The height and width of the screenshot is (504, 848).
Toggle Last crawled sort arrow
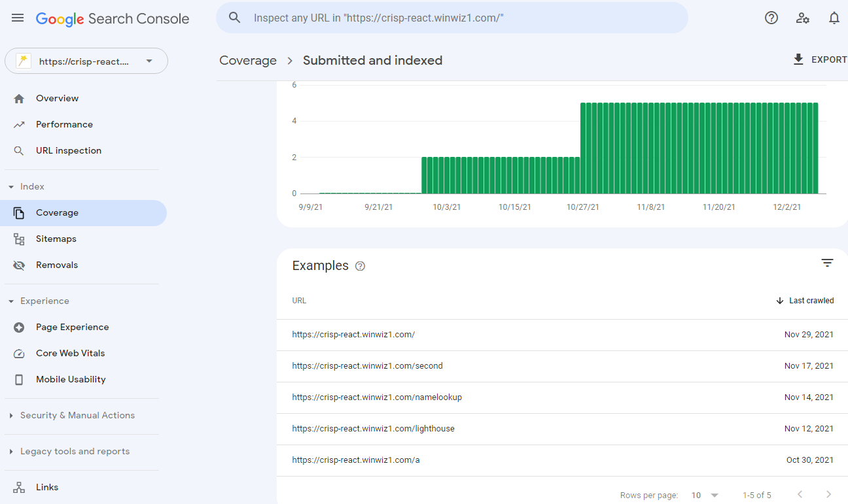[779, 301]
